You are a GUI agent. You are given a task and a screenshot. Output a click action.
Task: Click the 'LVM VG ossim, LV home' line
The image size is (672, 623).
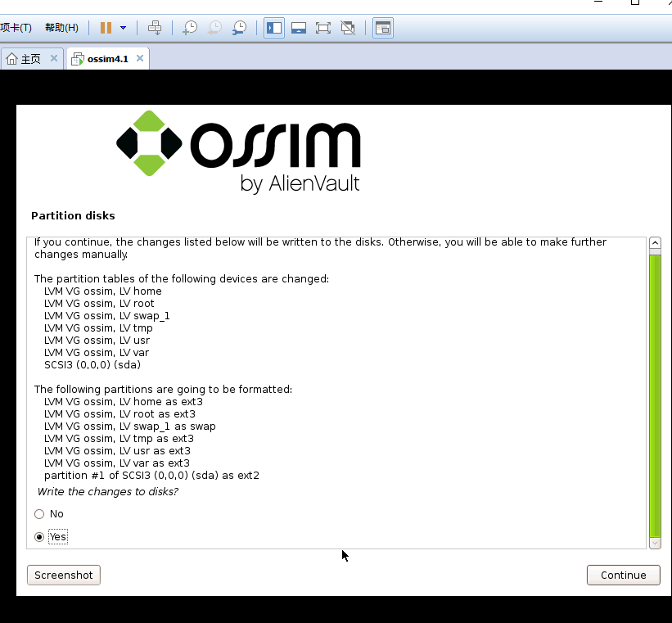click(x=103, y=291)
